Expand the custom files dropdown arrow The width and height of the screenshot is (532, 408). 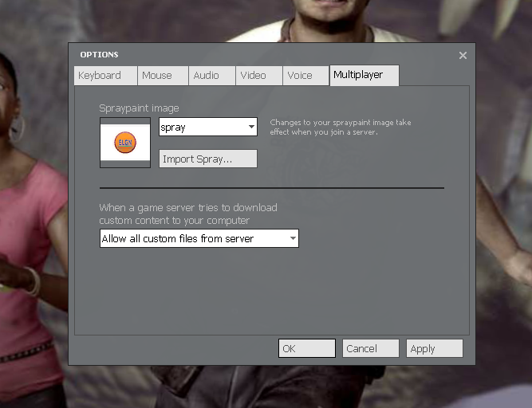click(x=293, y=239)
